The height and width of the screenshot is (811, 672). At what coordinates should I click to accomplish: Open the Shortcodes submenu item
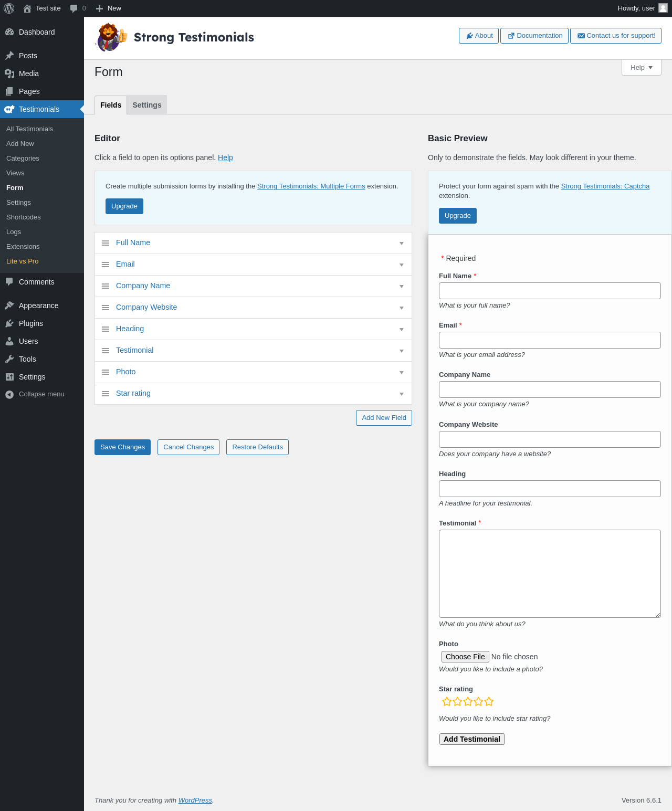coord(24,217)
